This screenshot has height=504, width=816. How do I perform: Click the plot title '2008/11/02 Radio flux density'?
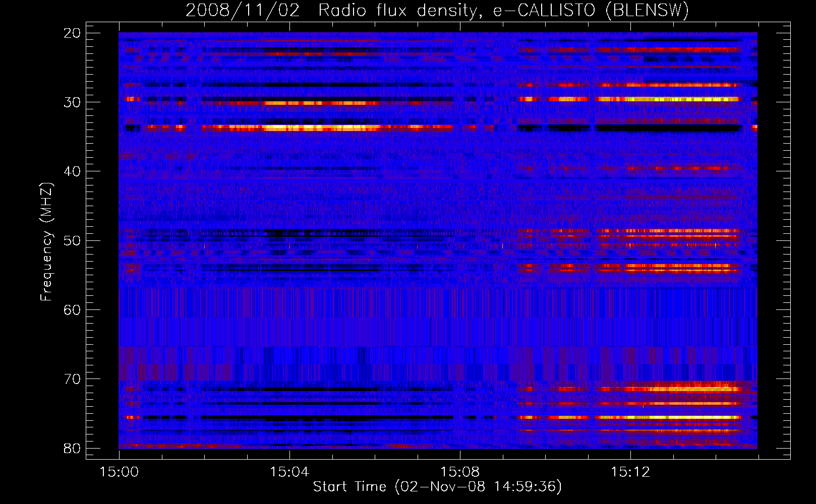[437, 11]
